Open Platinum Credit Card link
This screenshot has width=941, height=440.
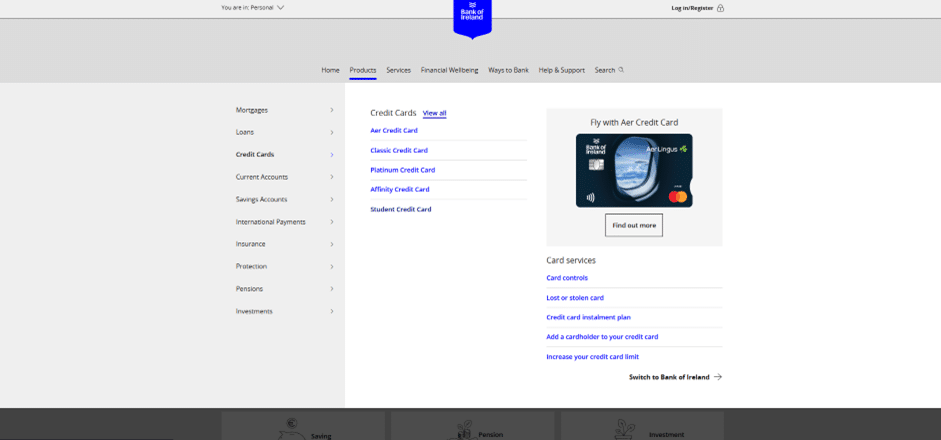click(x=402, y=170)
